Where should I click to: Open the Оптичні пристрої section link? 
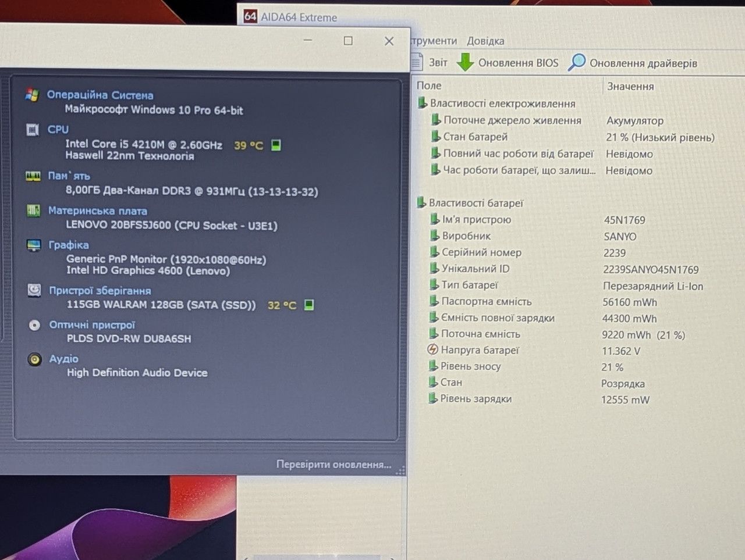point(92,324)
